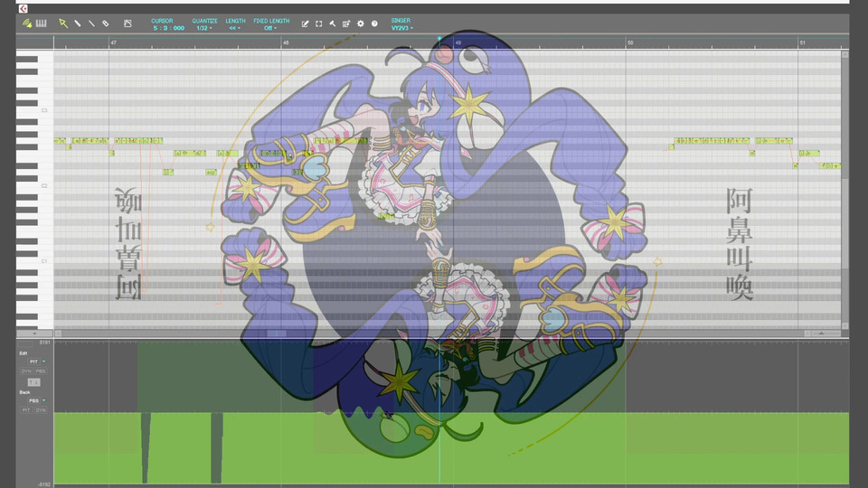Click the cursor position 5 : 3 : 000
This screenshot has width=868, height=488.
168,28
